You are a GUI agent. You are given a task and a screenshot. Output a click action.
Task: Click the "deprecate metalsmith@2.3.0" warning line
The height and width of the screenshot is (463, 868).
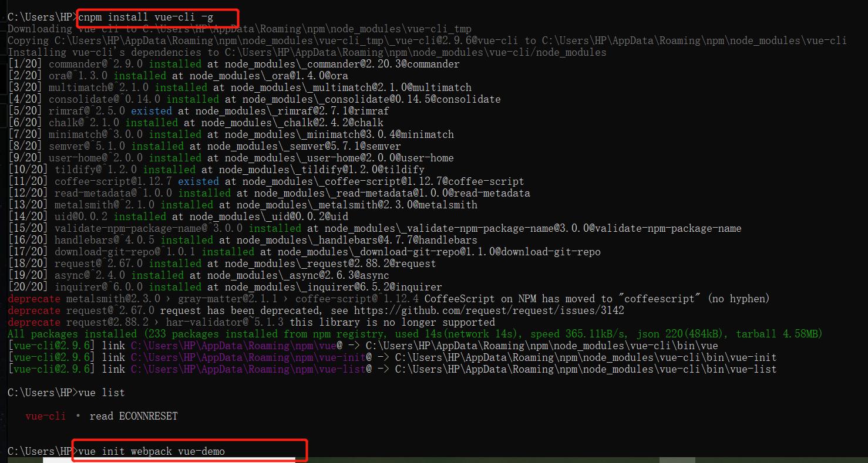pyautogui.click(x=389, y=299)
